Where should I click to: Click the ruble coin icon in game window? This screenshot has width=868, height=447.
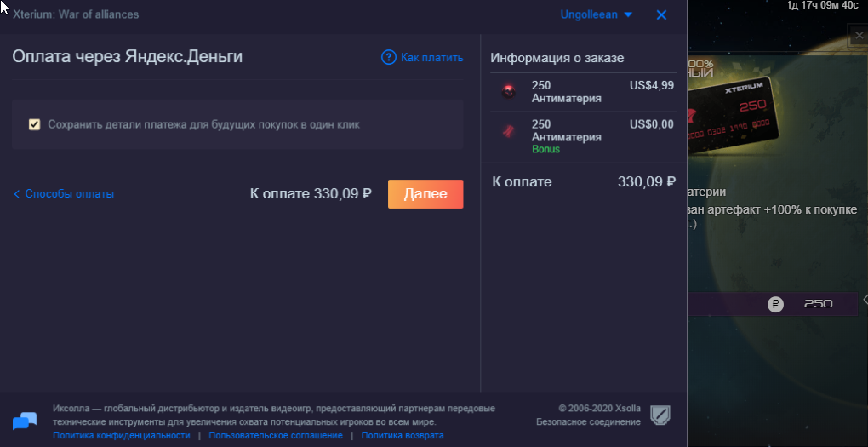775,304
